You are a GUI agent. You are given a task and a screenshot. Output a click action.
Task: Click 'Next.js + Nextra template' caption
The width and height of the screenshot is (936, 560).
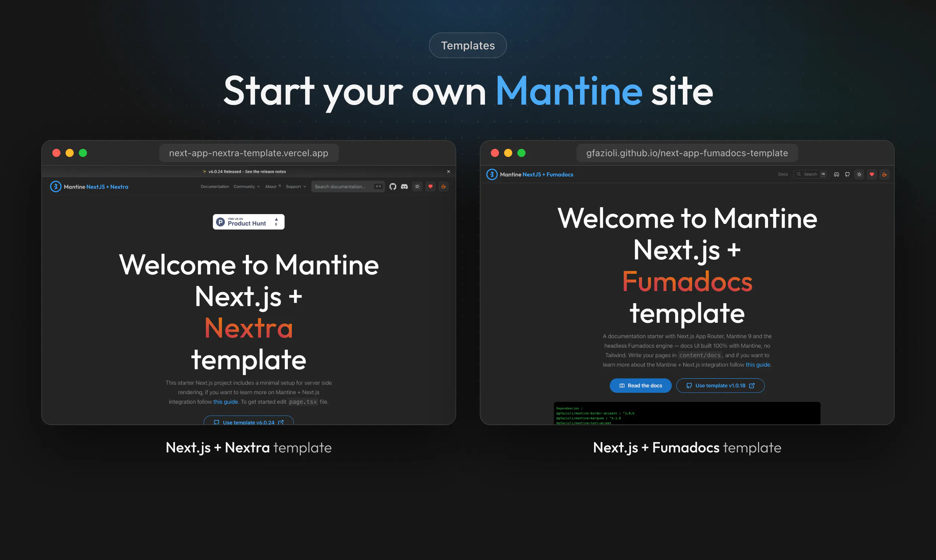click(x=248, y=448)
